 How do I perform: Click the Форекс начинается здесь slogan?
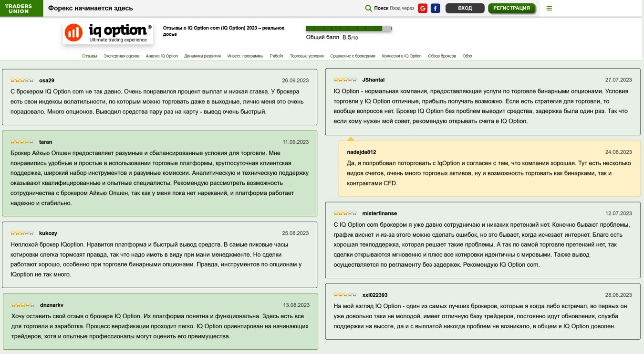(x=91, y=8)
